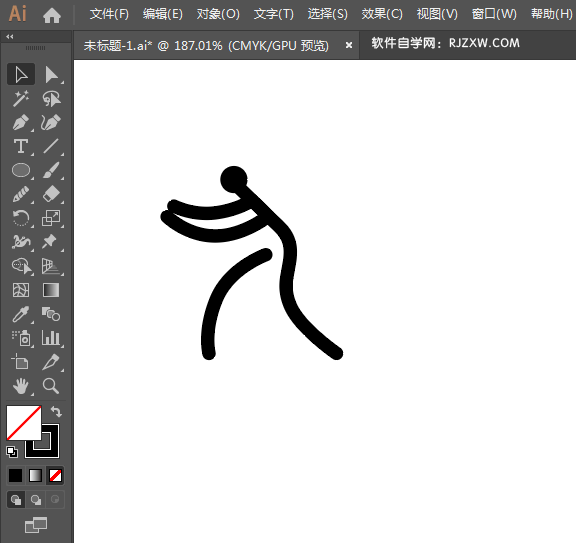Screen dimensions: 576x543
Task: Select the Direct Selection tool
Action: point(51,75)
